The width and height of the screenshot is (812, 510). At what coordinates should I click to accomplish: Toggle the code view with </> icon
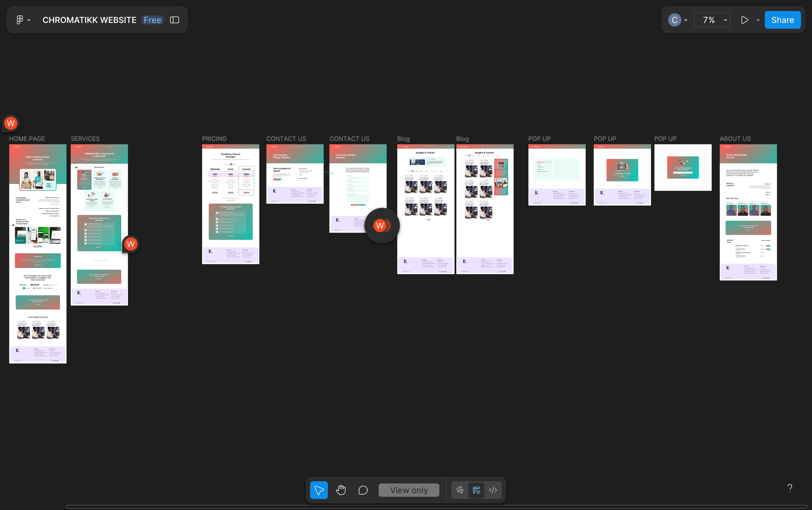(x=493, y=490)
